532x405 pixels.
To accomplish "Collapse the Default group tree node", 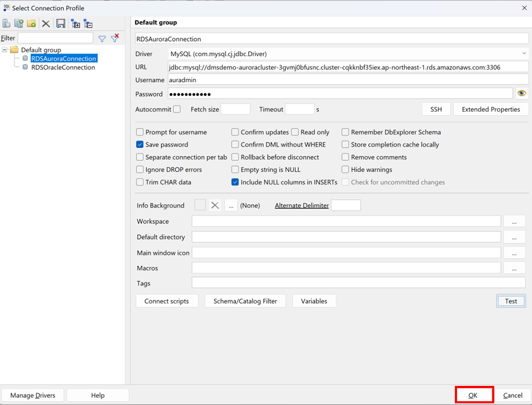I will (x=5, y=50).
